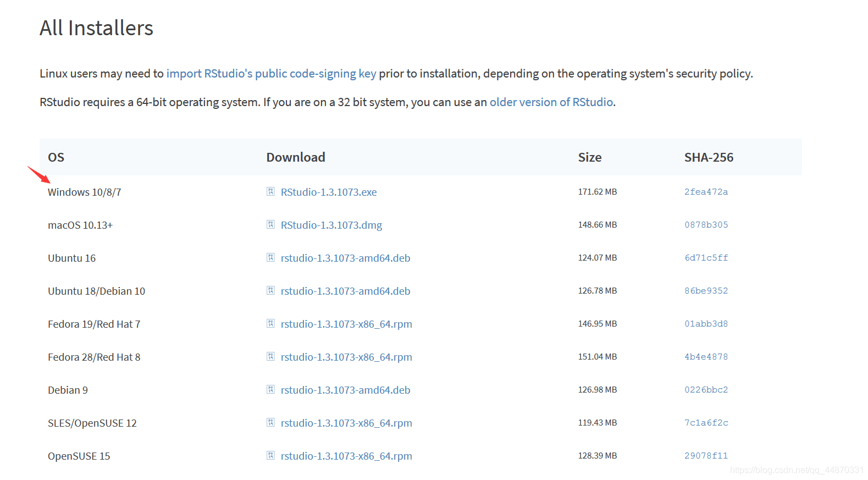Click the Size column header
Screen dimensions: 868x480
click(590, 157)
